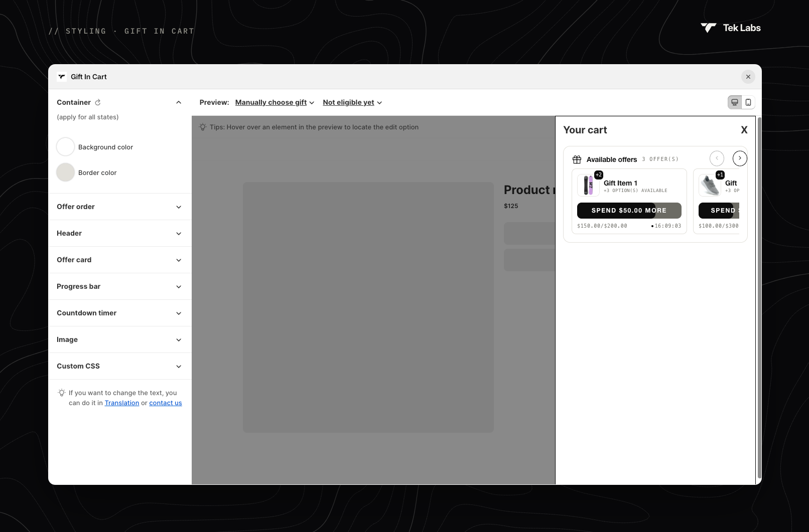Click the lightbulb icon near Translation hint

click(x=62, y=393)
